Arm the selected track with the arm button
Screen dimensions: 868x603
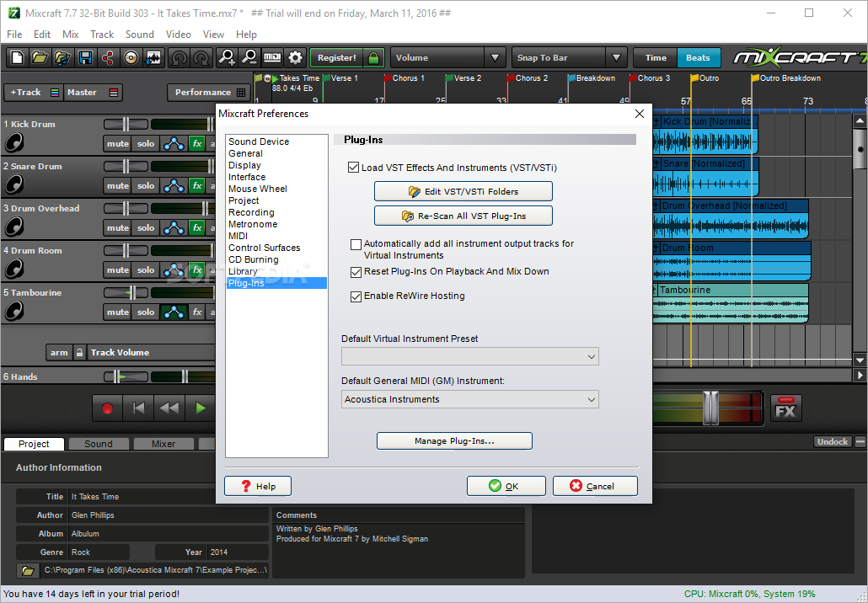coord(59,352)
